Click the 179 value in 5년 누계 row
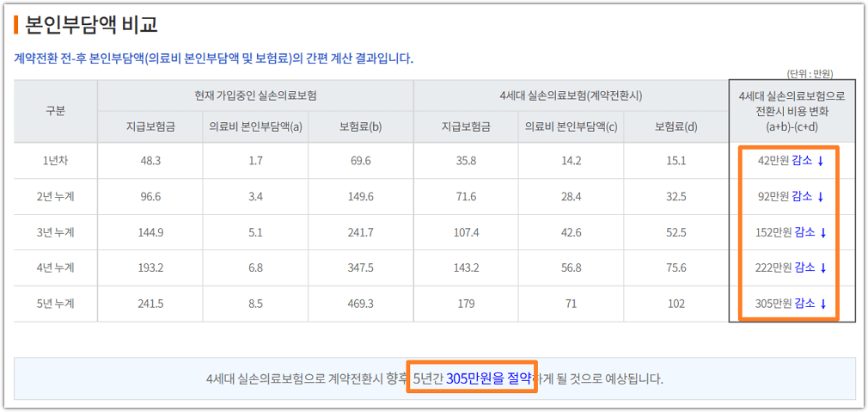Screen dimensions: 868x412 466,304
